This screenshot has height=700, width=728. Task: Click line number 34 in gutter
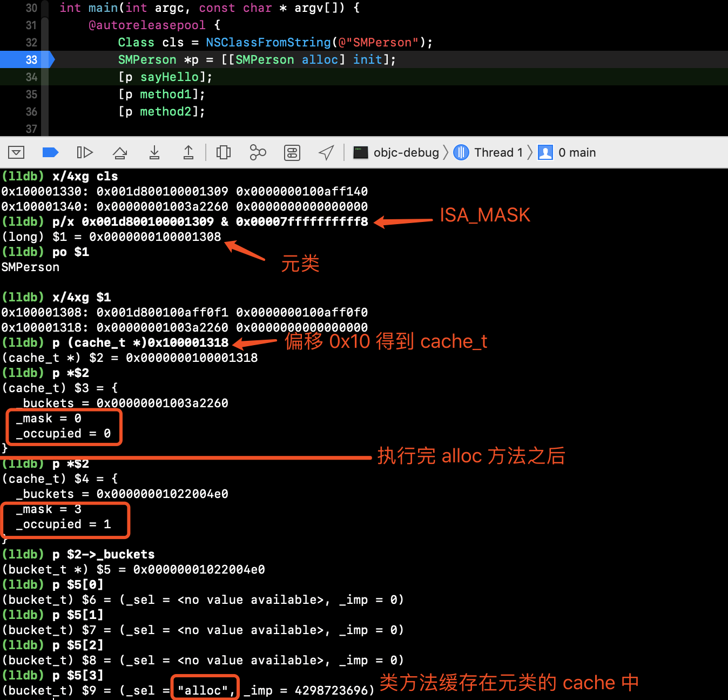pos(31,77)
